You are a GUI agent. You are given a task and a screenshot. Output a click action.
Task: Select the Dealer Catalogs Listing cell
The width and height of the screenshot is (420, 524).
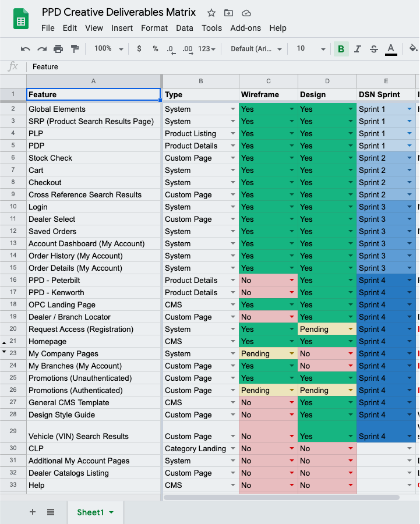(x=94, y=473)
